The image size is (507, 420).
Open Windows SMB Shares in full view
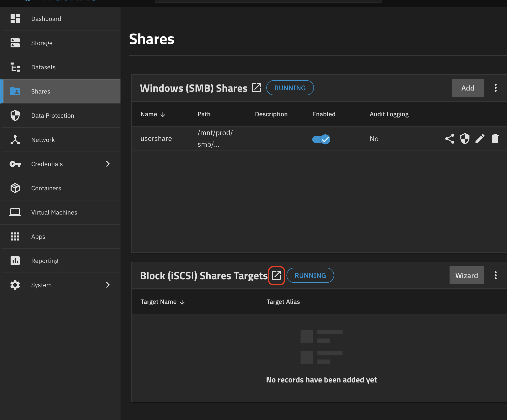(256, 88)
